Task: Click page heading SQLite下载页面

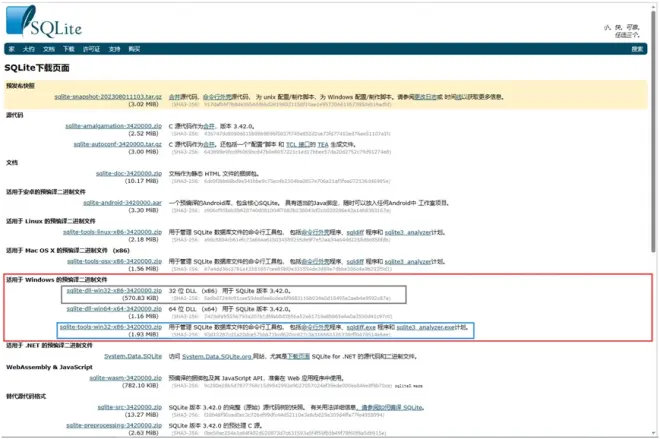Action: tap(37, 68)
